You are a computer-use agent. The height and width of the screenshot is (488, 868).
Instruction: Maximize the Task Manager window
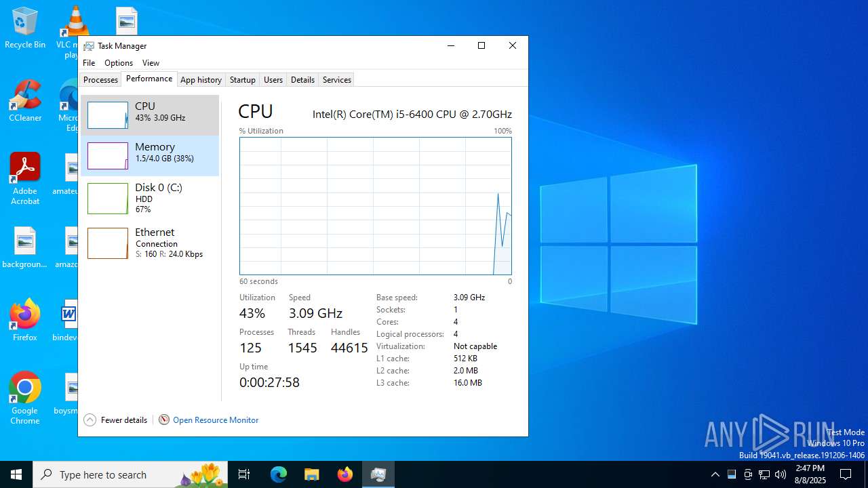481,45
